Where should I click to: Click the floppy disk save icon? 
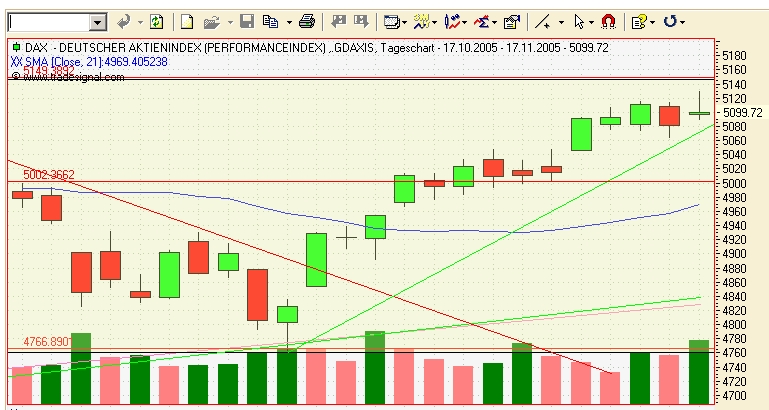point(247,22)
